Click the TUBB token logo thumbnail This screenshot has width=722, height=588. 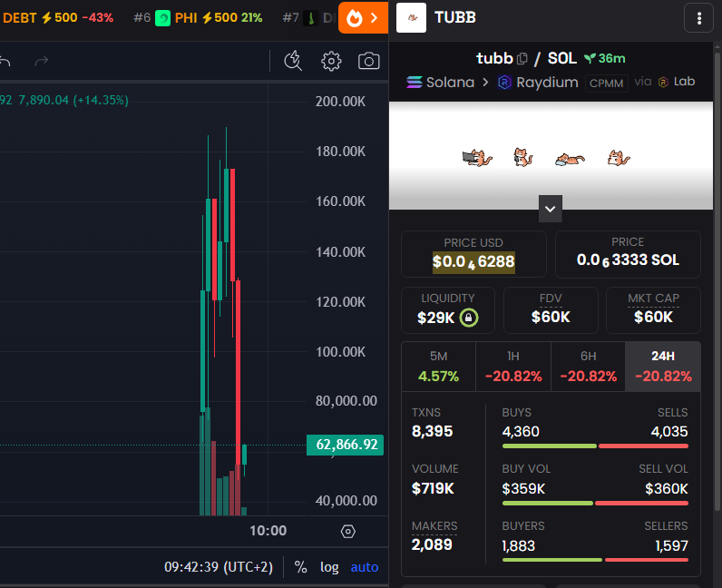click(x=411, y=17)
